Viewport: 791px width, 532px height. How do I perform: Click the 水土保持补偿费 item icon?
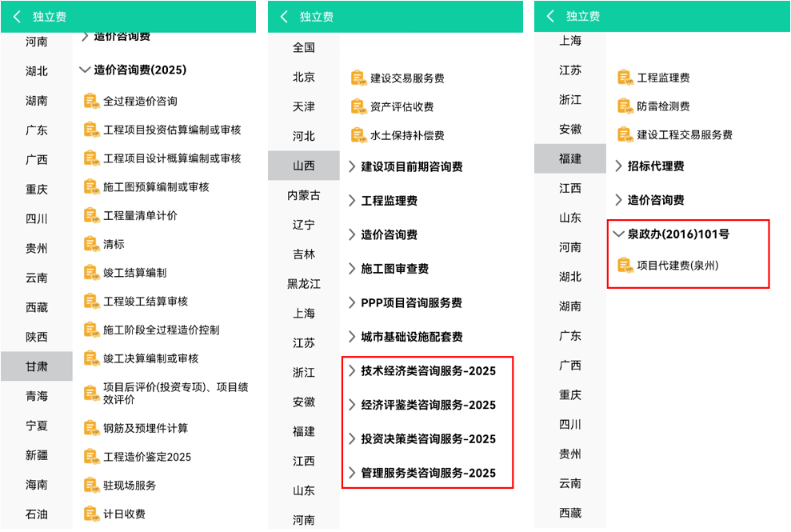[358, 135]
